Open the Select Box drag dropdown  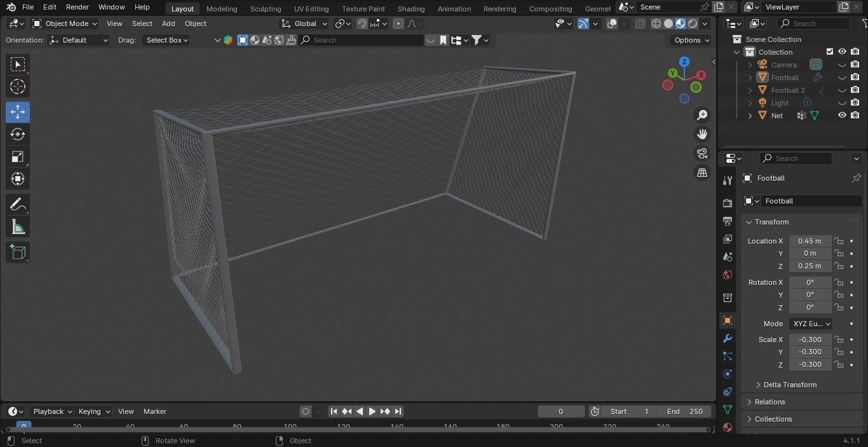(x=166, y=40)
